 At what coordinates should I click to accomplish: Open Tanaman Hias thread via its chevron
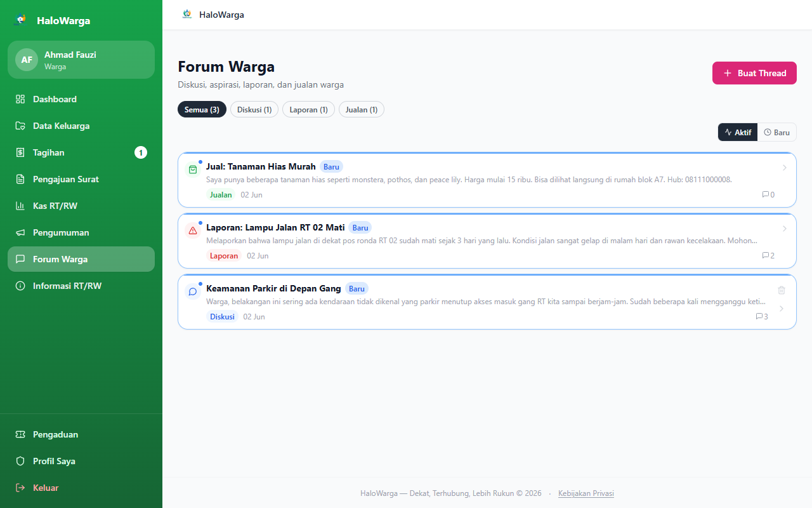(784, 168)
